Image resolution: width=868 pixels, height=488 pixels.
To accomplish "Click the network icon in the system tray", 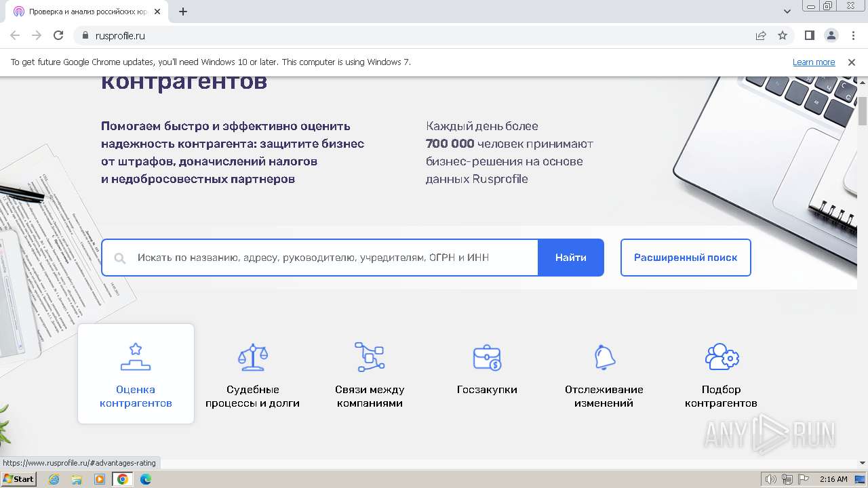I will pos(787,479).
